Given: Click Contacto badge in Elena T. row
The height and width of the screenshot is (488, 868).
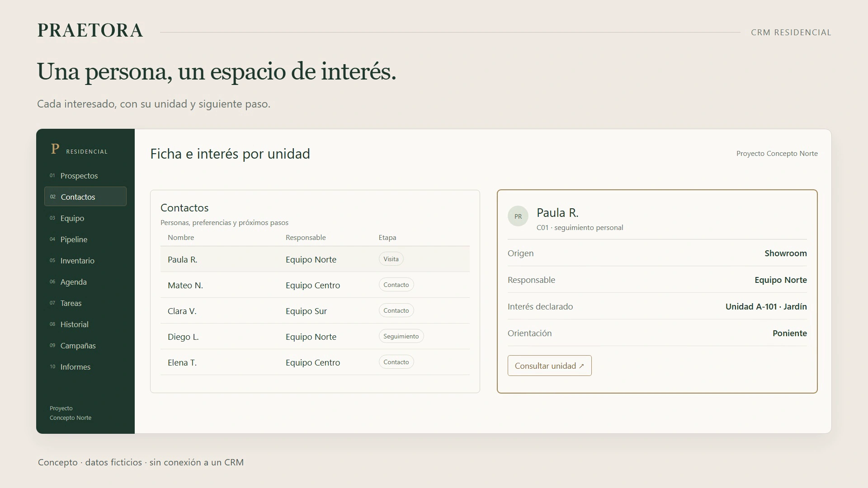Looking at the screenshot, I should 396,362.
